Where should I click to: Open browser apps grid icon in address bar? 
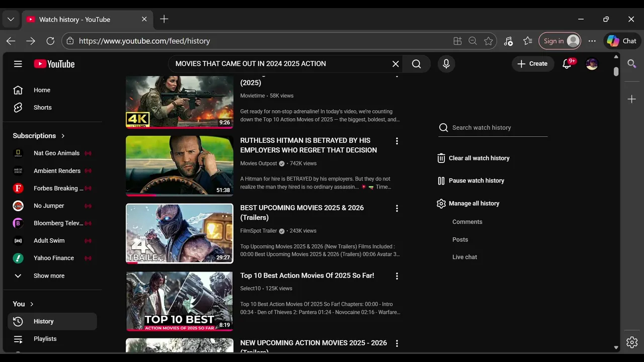click(457, 41)
